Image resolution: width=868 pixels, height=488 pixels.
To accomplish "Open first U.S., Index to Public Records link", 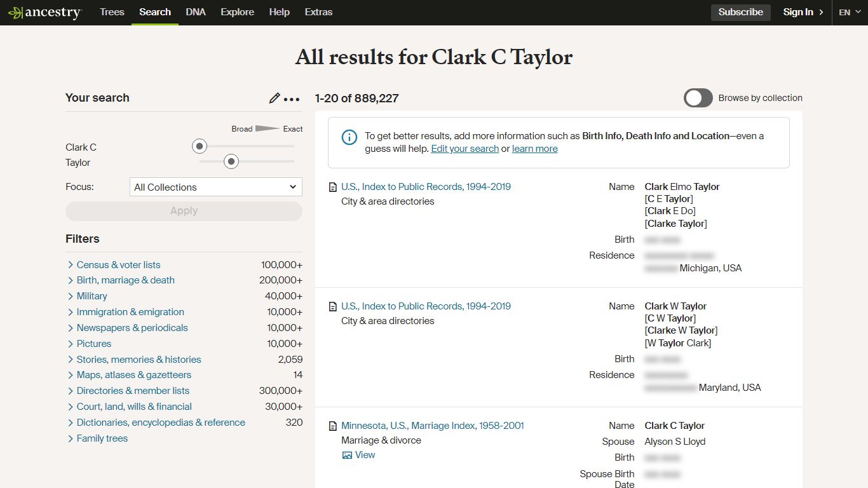I will point(426,187).
